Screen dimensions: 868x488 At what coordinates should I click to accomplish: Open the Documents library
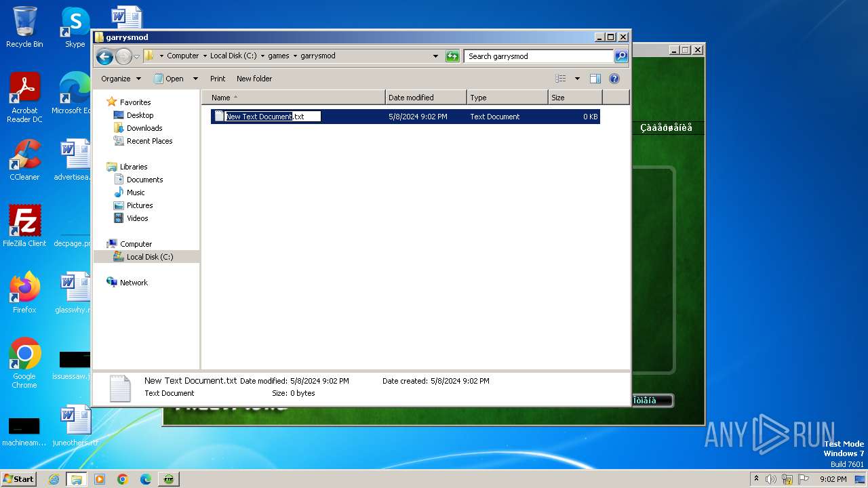[x=144, y=180]
